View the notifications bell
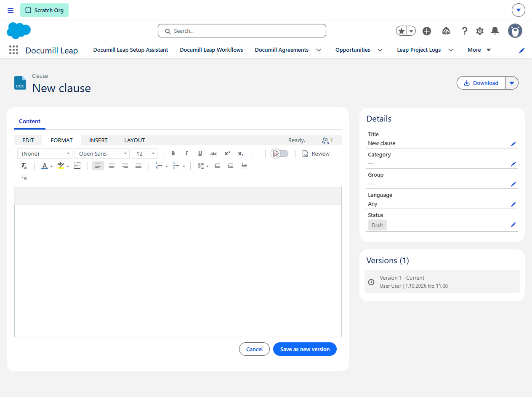 click(495, 31)
